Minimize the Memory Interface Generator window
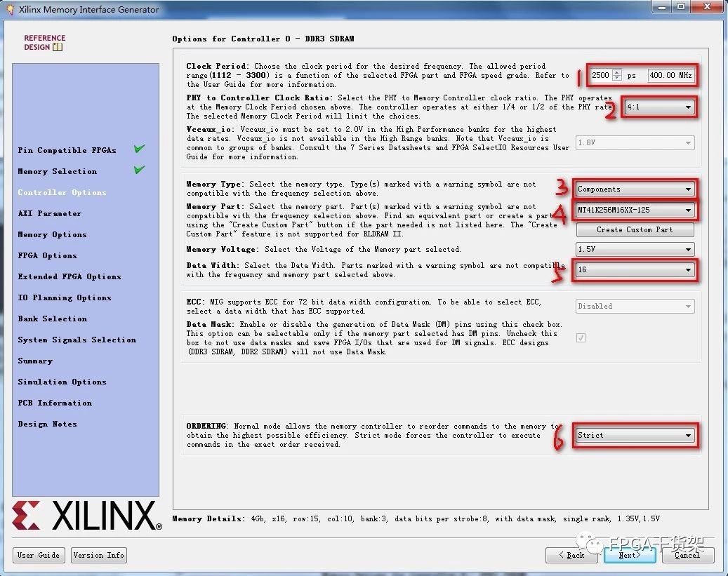728x576 pixels. 662,6
